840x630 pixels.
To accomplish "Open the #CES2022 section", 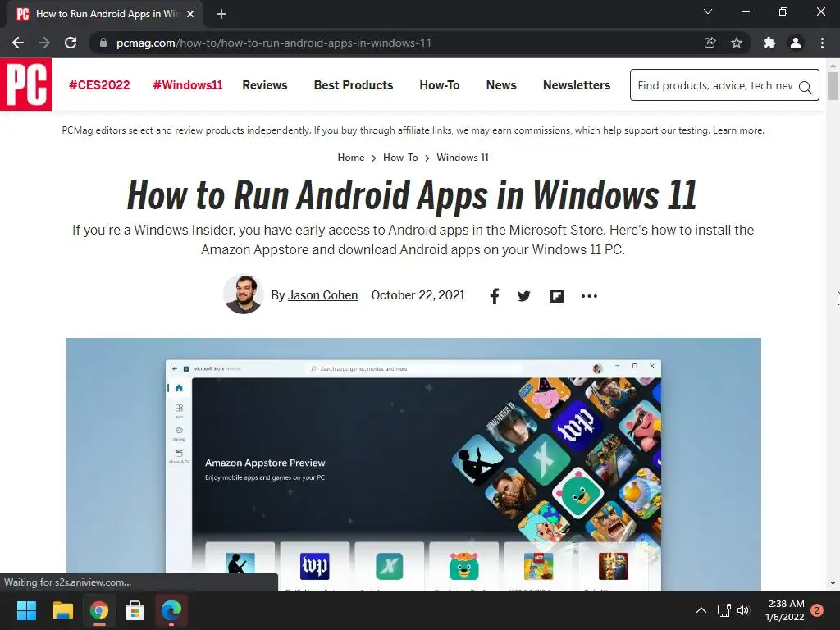I will tap(99, 85).
